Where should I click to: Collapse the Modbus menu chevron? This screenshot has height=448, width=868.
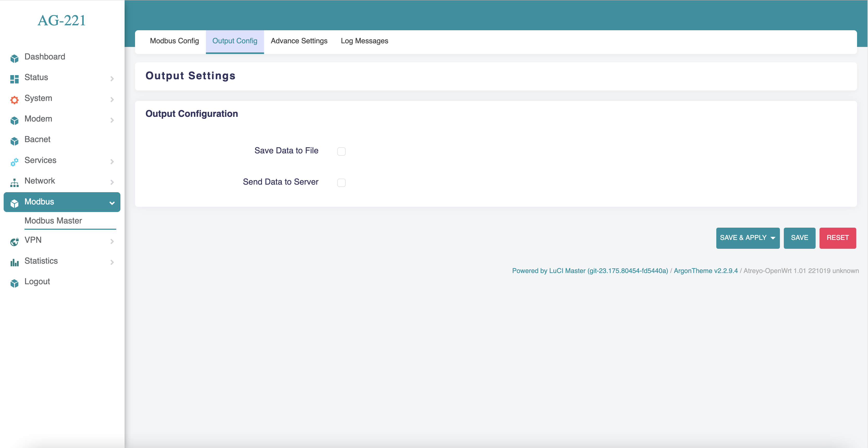pyautogui.click(x=112, y=203)
